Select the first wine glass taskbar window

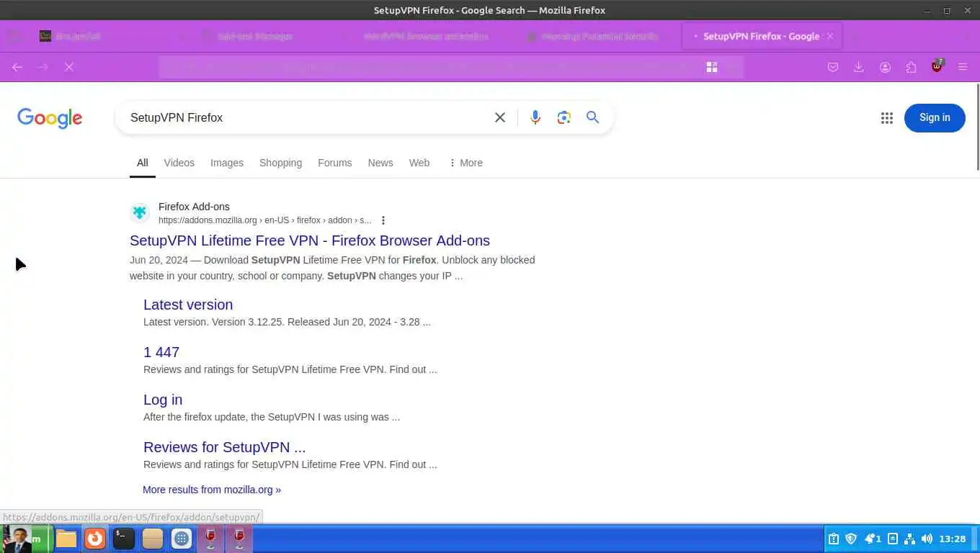tap(210, 539)
